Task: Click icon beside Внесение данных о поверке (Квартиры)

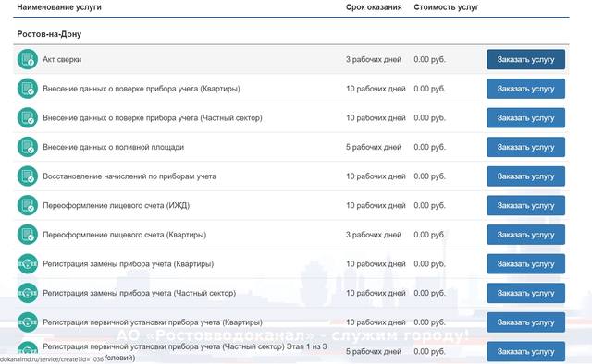Action: click(28, 89)
